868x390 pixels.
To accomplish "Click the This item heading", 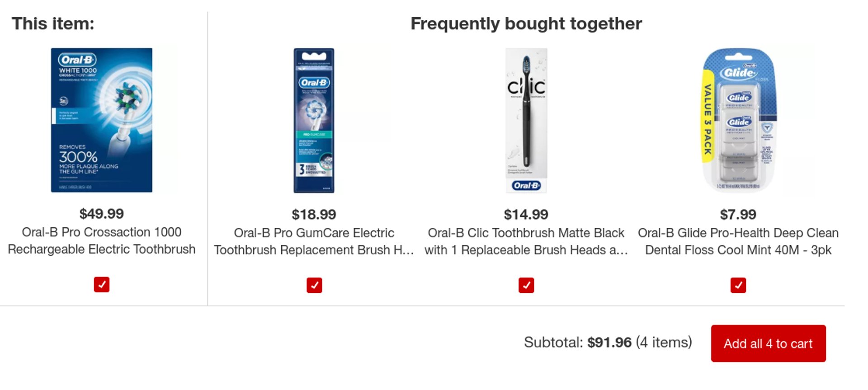I will tap(53, 23).
